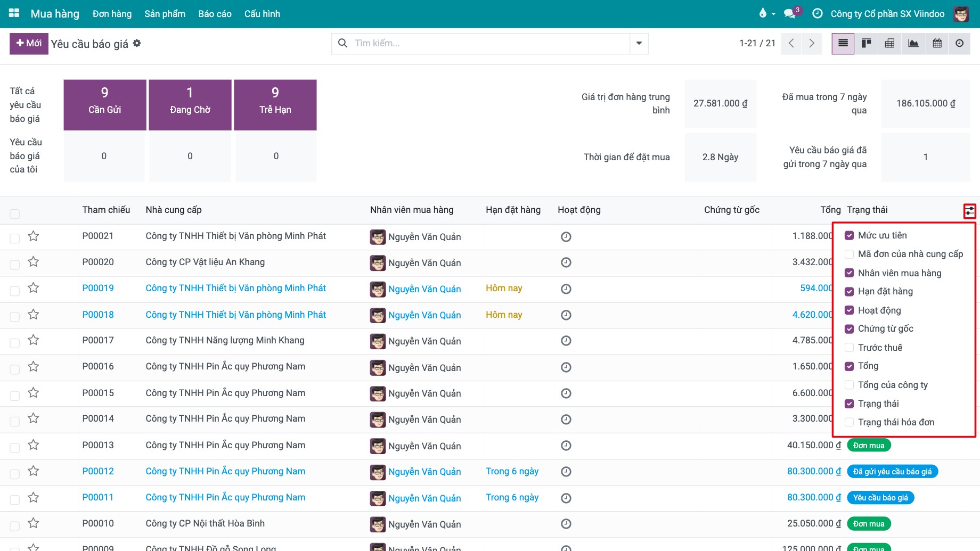Open the apps grid home menu
980x551 pixels.
point(14,13)
